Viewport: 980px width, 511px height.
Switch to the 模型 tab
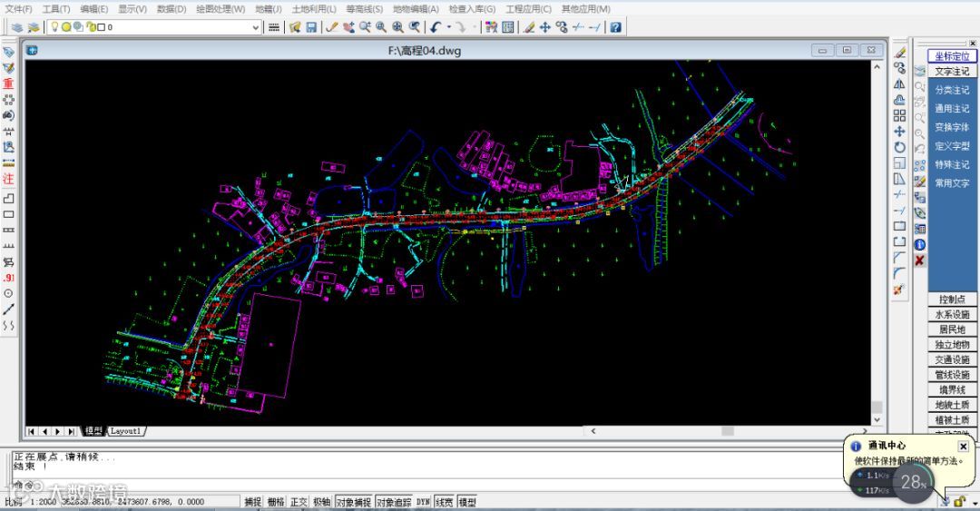tap(93, 431)
